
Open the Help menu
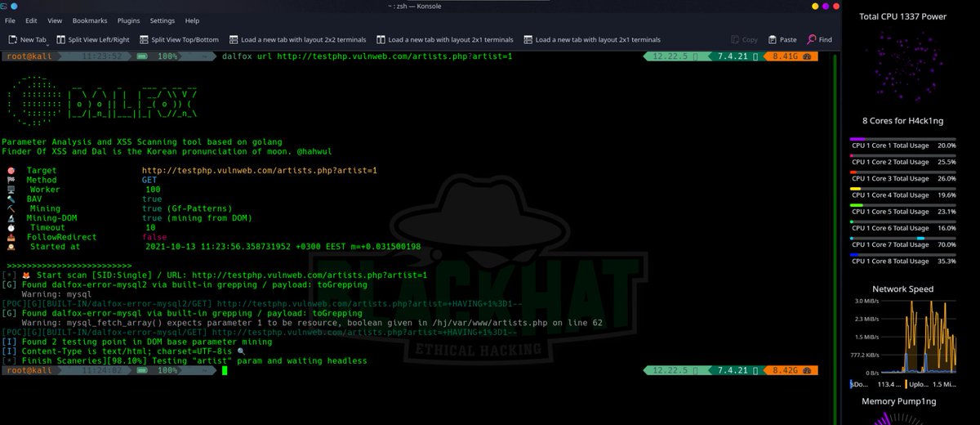click(192, 20)
